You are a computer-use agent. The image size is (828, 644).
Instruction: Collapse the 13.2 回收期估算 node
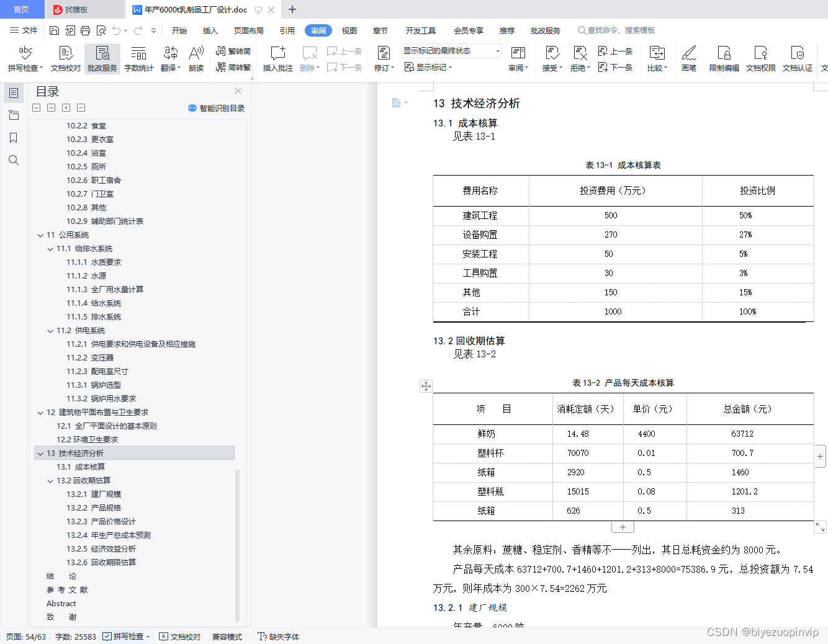pos(50,481)
